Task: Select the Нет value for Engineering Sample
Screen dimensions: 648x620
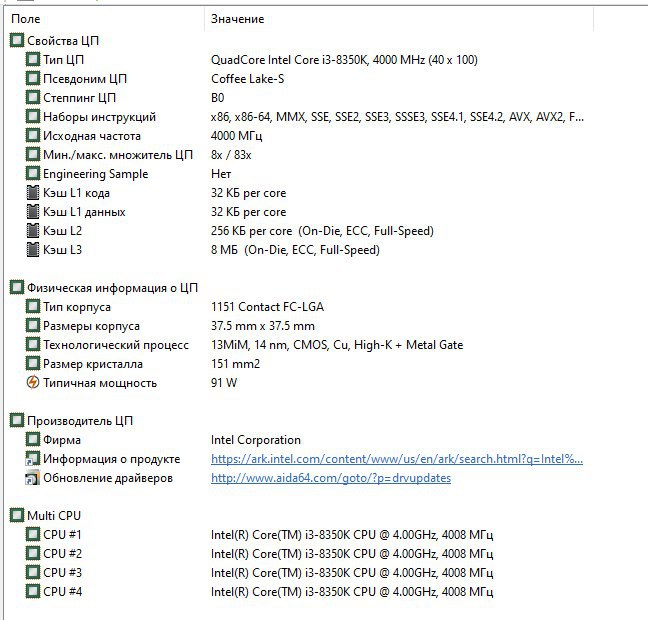Action: (221, 174)
